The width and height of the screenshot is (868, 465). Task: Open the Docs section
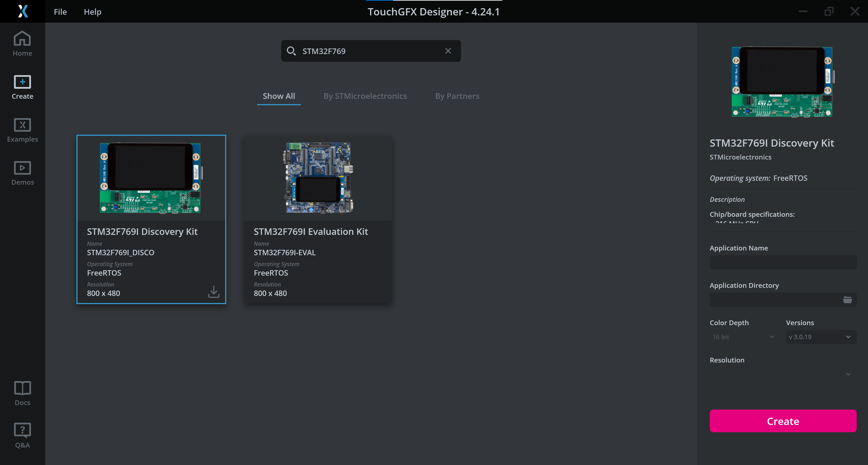tap(22, 393)
